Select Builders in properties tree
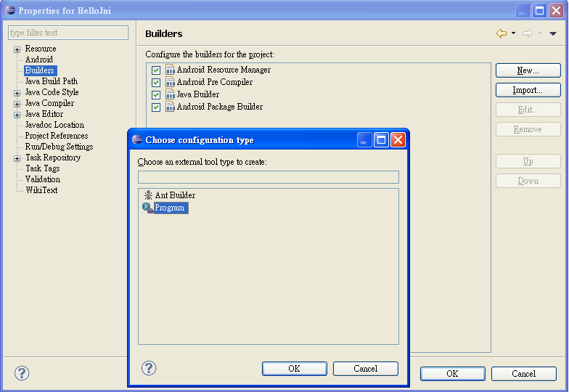Screen dimensions: 569x392 (41, 70)
